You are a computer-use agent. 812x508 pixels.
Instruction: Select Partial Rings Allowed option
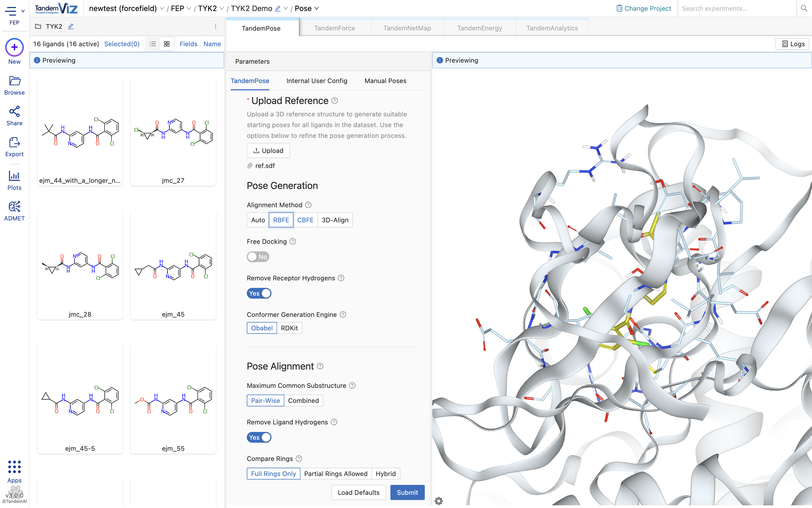[336, 474]
